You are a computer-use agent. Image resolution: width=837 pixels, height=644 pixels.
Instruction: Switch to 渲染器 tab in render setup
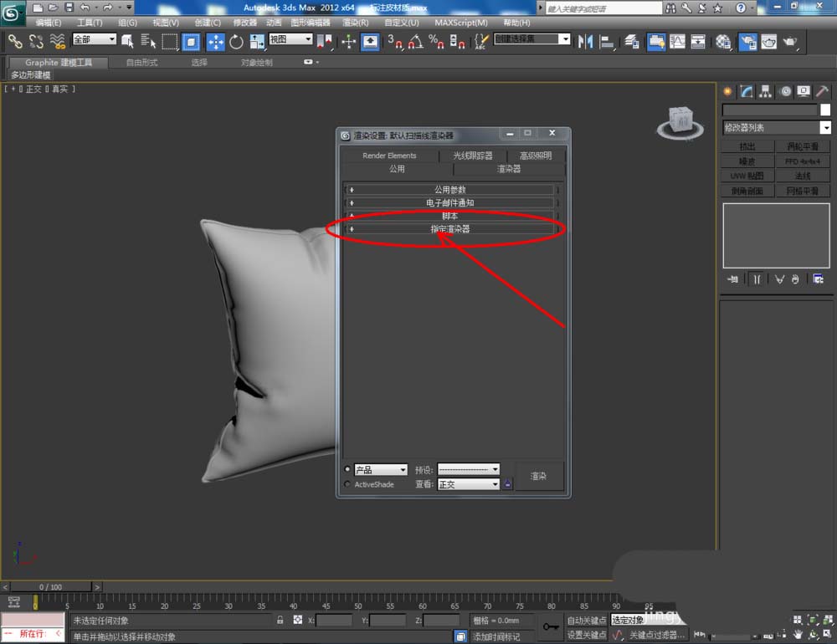[509, 169]
